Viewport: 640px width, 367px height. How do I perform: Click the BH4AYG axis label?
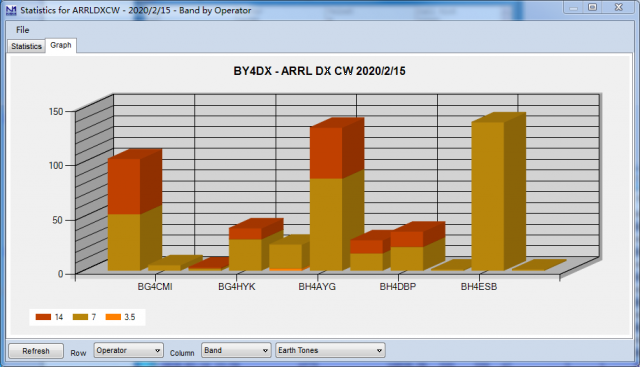click(x=317, y=287)
